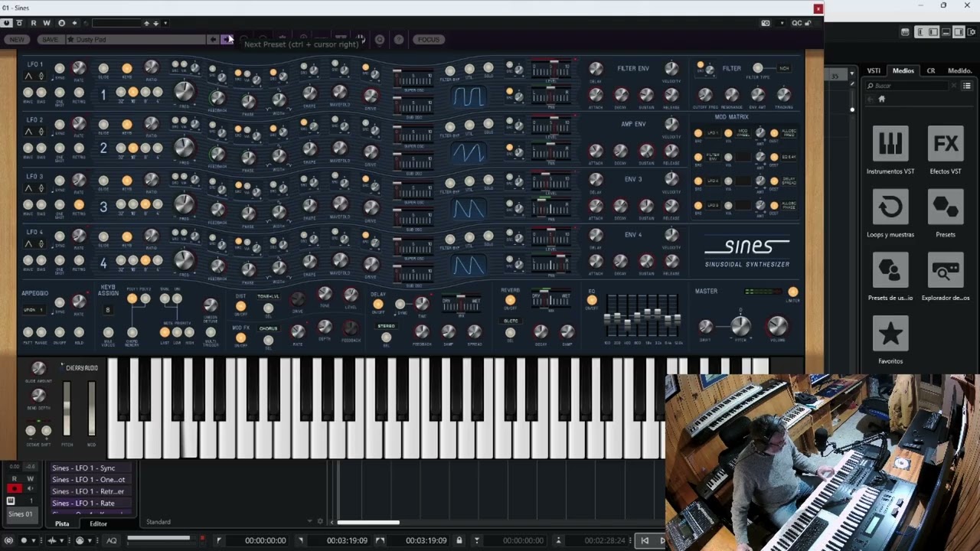
Task: Click the BEND DEPTH knob
Action: click(x=38, y=396)
